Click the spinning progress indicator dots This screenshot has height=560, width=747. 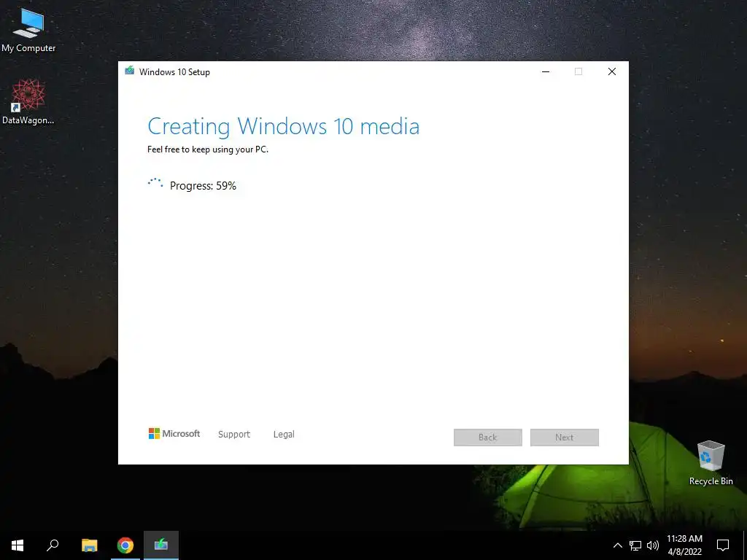(x=155, y=183)
